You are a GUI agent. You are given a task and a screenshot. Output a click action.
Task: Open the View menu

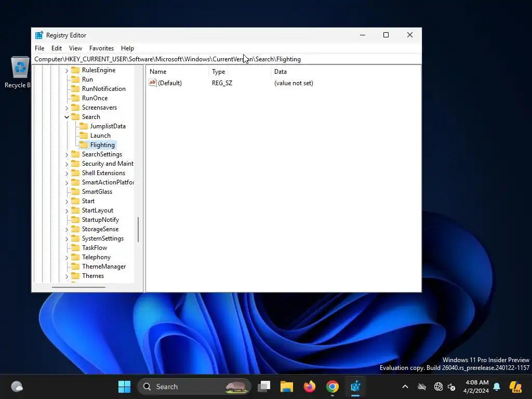tap(75, 48)
